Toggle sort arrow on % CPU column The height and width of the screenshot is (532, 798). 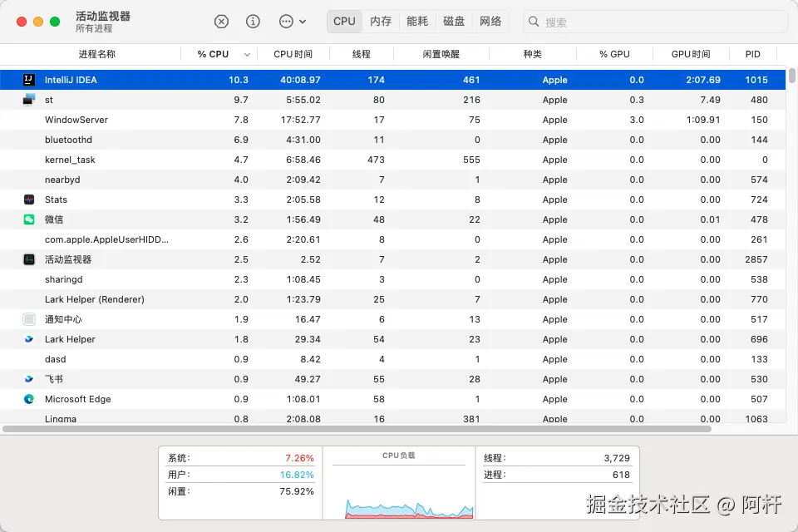tap(247, 55)
